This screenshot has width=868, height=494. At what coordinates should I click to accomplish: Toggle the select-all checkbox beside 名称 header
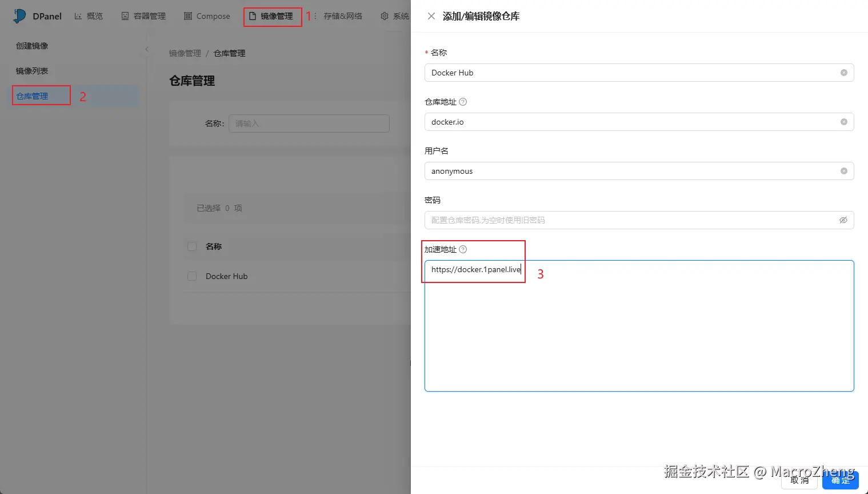click(x=192, y=246)
